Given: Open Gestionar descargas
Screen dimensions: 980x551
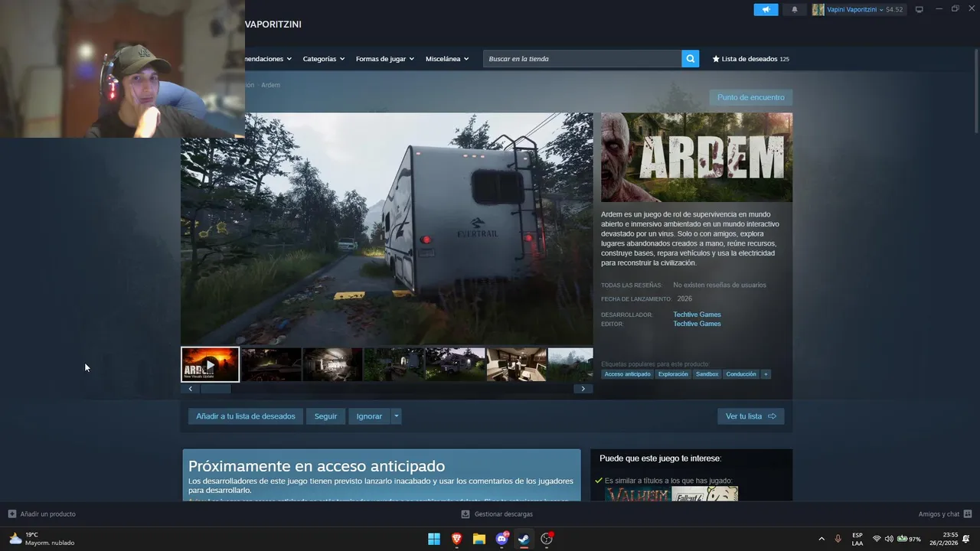Looking at the screenshot, I should (x=497, y=514).
